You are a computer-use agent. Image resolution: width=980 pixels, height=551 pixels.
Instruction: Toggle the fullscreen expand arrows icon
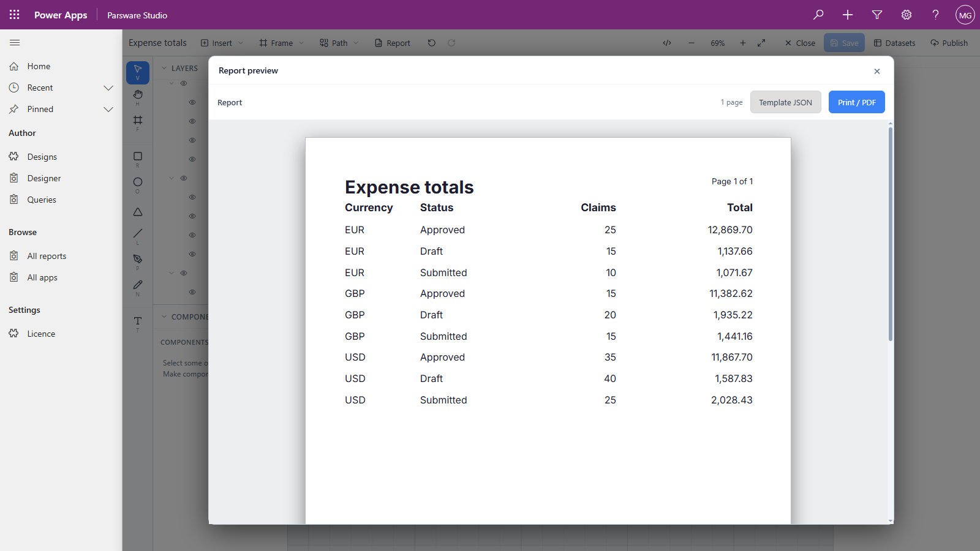tap(761, 43)
